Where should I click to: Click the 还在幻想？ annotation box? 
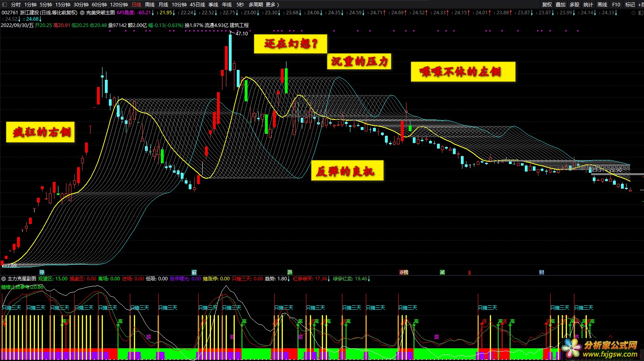(290, 44)
